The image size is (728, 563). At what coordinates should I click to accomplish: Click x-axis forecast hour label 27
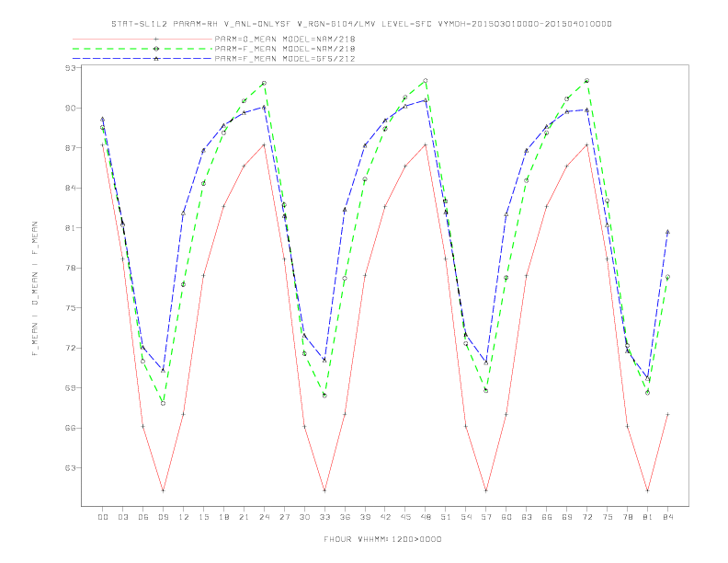pos(284,517)
